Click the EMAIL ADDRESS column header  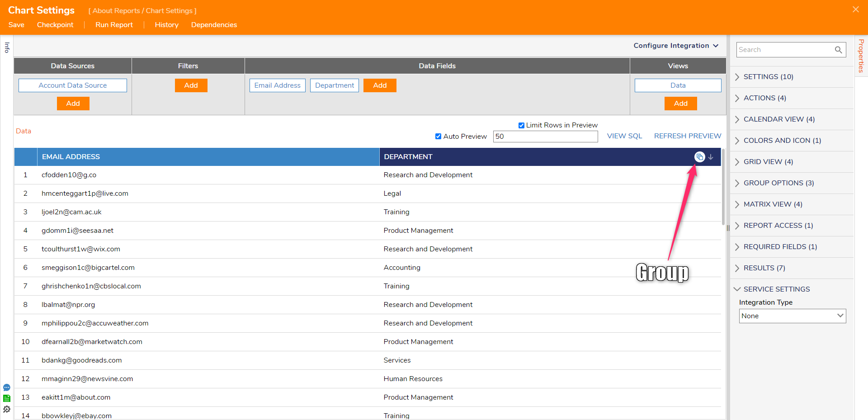point(208,157)
